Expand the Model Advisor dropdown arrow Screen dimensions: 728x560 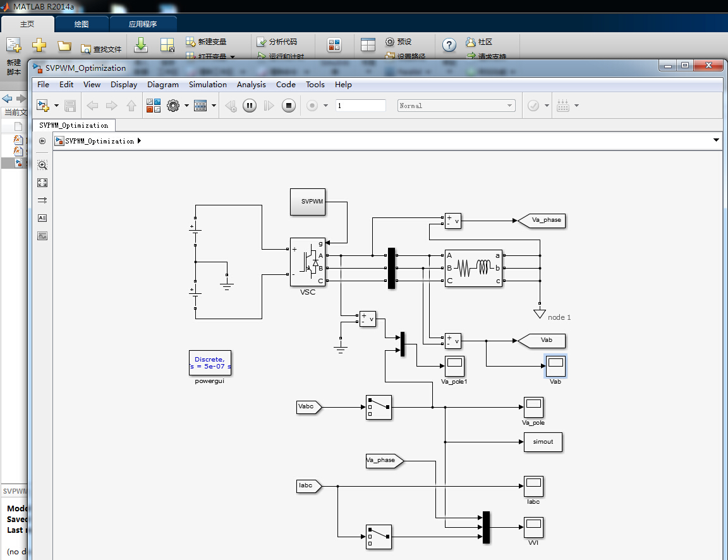click(x=547, y=106)
